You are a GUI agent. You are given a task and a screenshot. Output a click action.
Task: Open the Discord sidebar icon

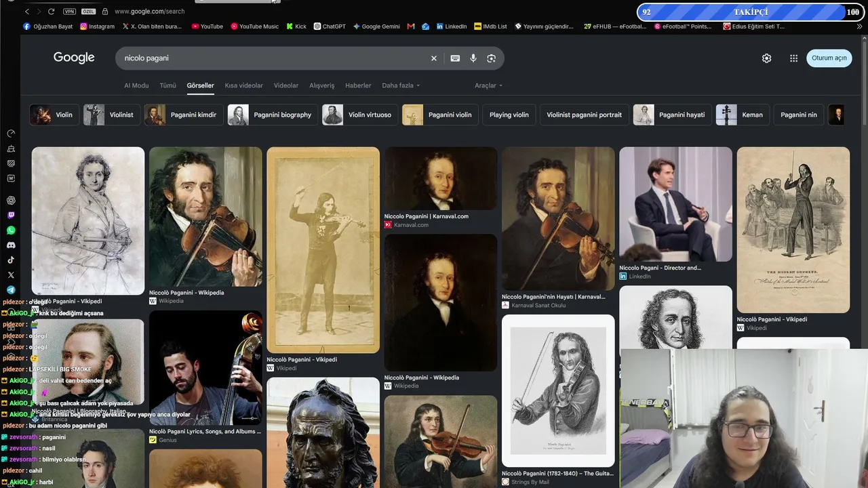tap(11, 245)
